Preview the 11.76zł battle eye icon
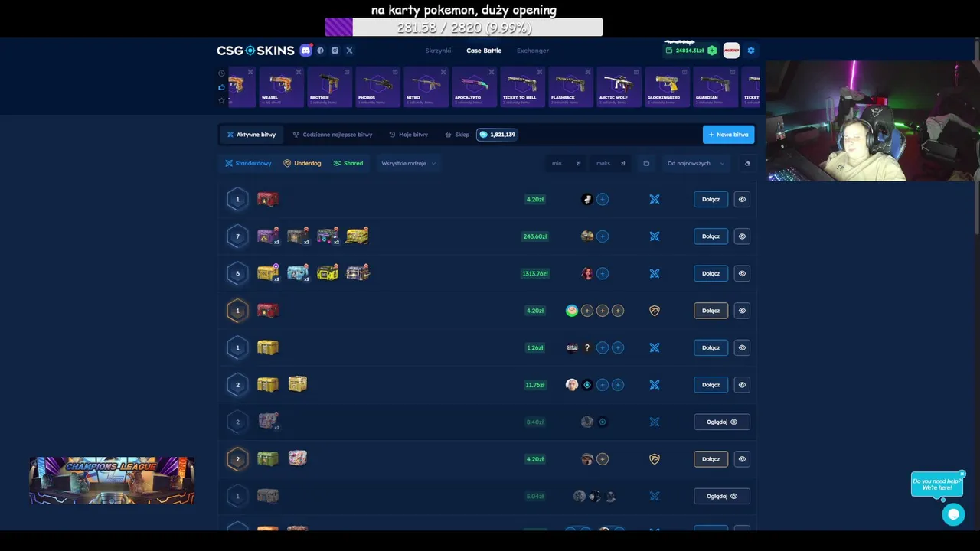Image resolution: width=980 pixels, height=551 pixels. 742,385
